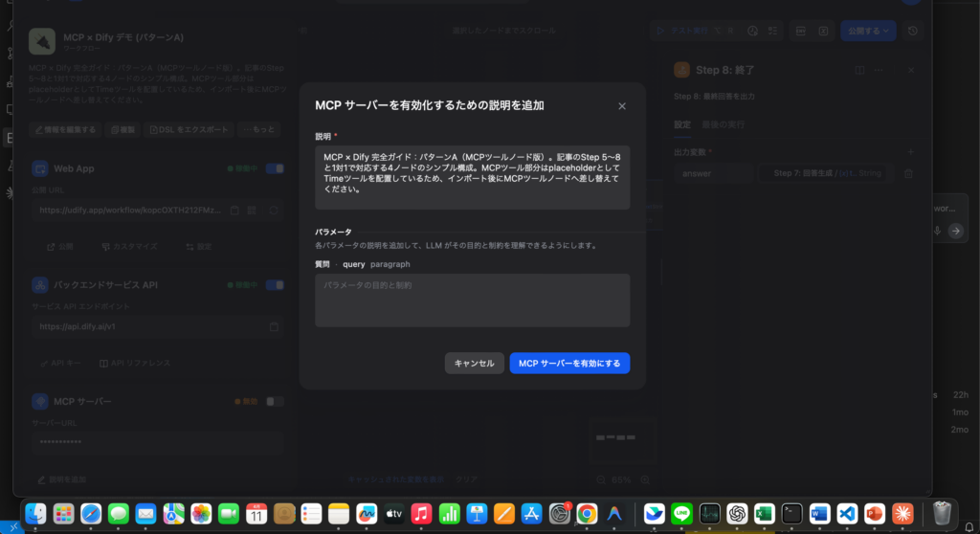Show QR code for Web App URL
Screen dimensions: 980x534
pos(252,211)
